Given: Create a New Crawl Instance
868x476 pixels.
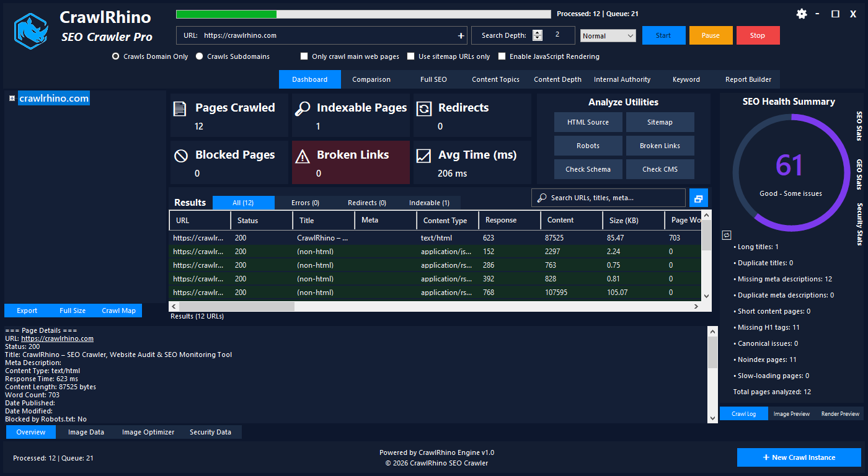Looking at the screenshot, I should click(x=799, y=457).
